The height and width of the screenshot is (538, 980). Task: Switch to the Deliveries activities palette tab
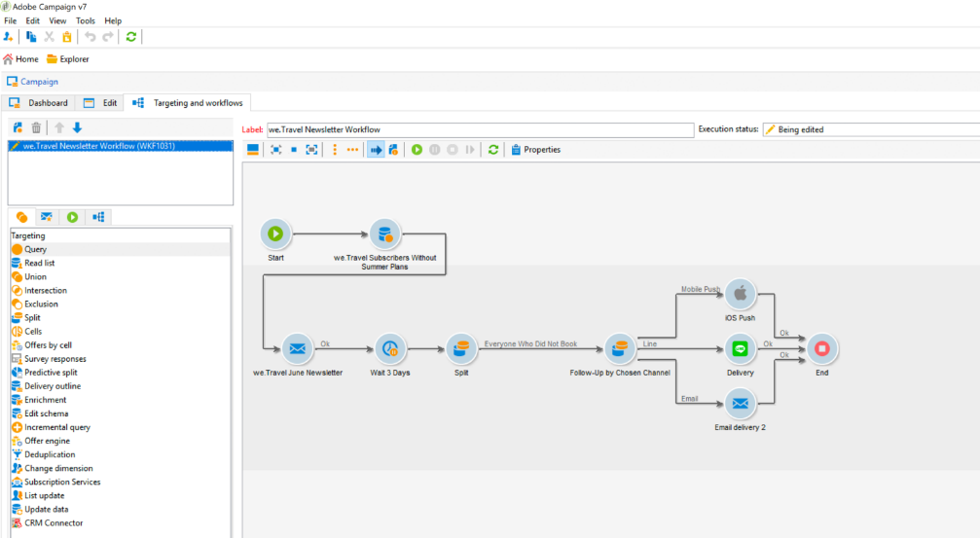point(47,218)
